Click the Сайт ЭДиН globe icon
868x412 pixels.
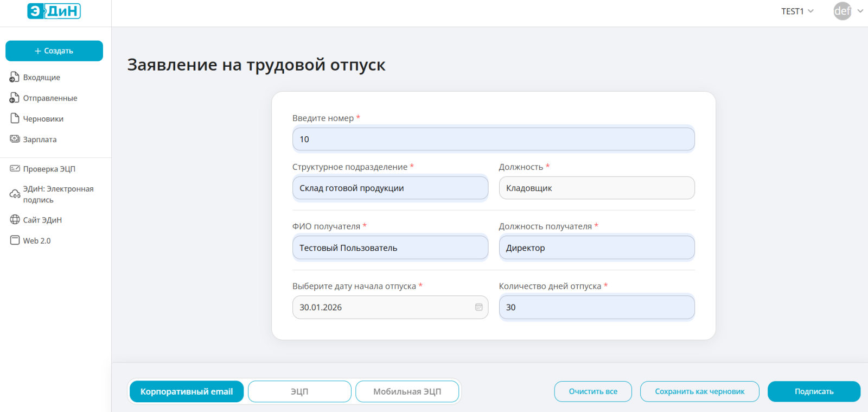point(15,220)
